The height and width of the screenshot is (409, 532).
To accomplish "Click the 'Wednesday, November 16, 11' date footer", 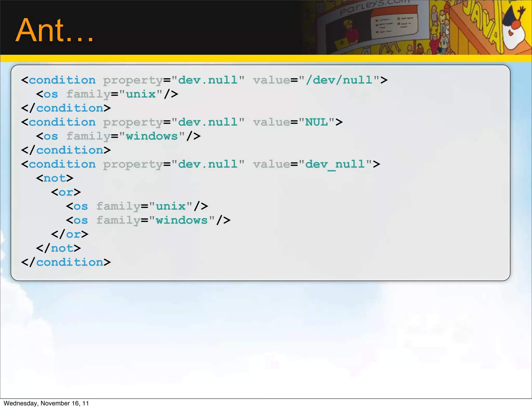I will (x=46, y=403).
